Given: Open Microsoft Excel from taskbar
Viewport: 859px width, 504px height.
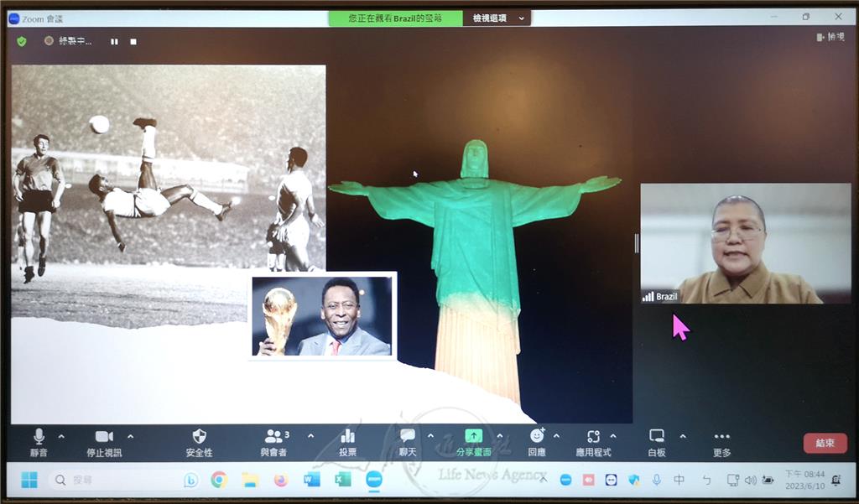Looking at the screenshot, I should pos(343,480).
